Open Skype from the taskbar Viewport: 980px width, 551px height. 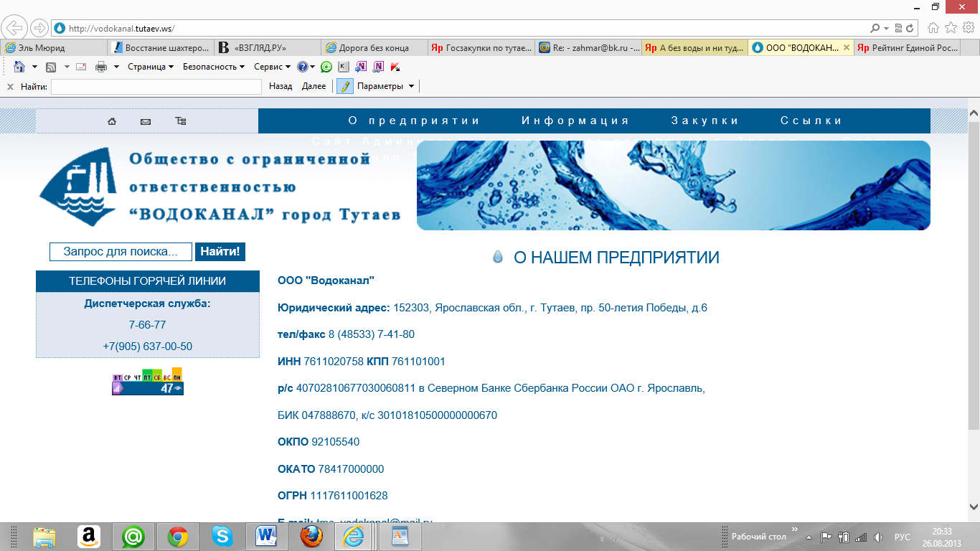coord(222,537)
